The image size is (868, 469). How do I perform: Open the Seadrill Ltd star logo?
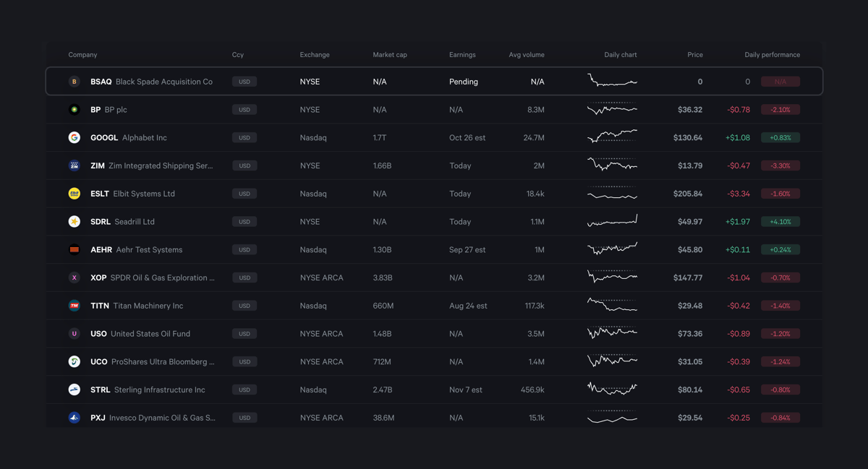pyautogui.click(x=75, y=221)
